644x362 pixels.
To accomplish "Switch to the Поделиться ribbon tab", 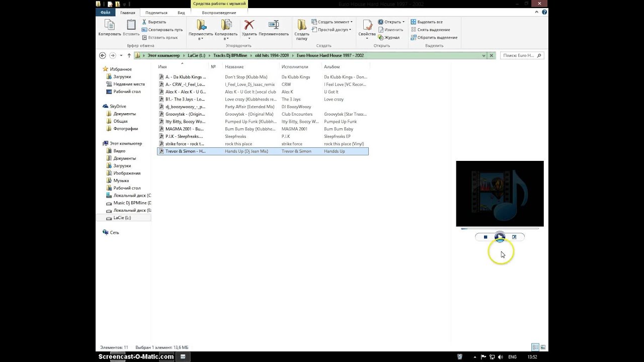I will click(x=156, y=13).
